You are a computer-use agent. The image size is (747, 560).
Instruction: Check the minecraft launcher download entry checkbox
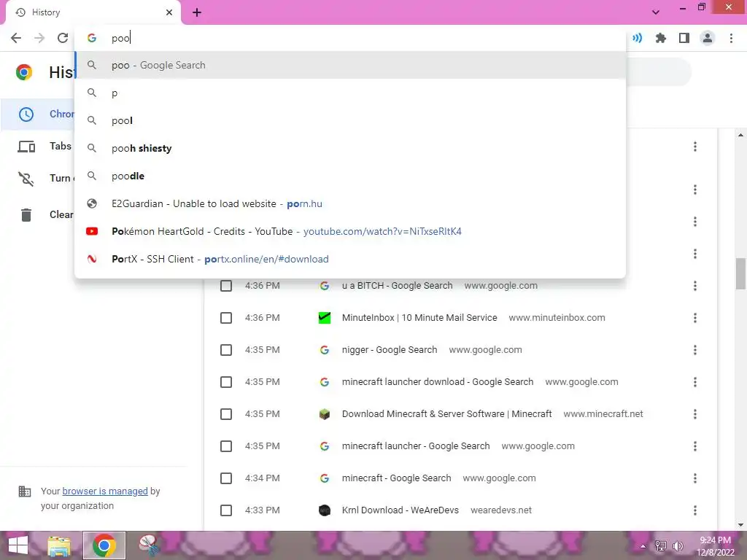tap(226, 382)
